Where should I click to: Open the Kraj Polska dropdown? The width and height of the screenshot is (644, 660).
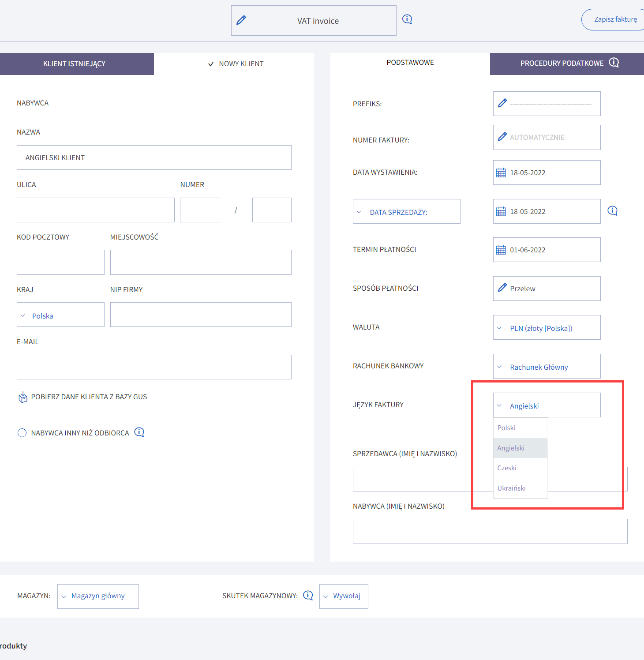coord(60,315)
